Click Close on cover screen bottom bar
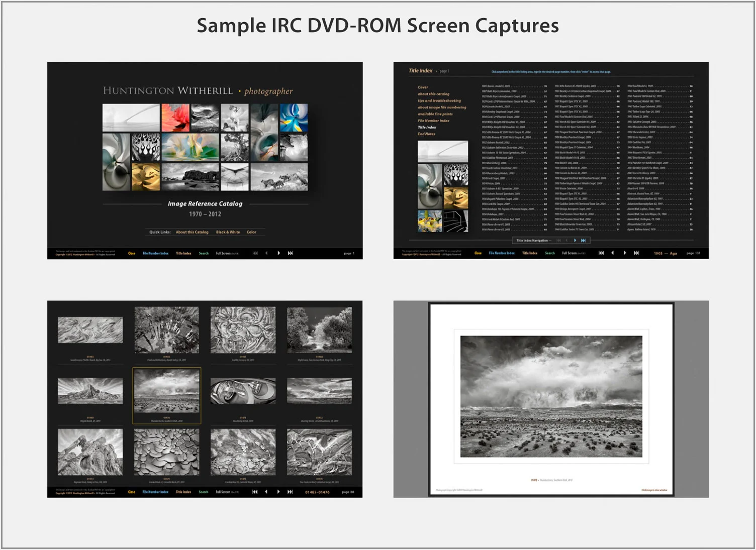 [132, 253]
